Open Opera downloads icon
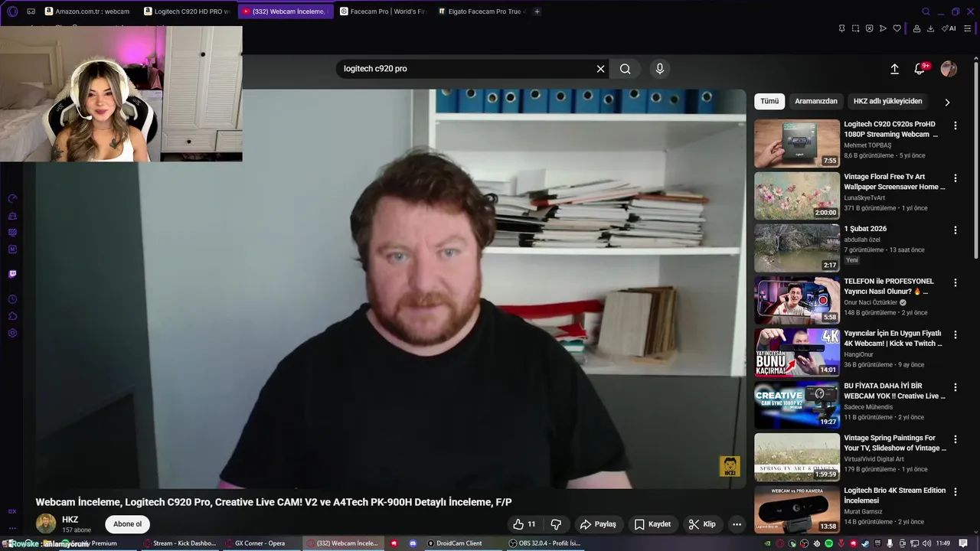This screenshot has width=980, height=551. (x=930, y=28)
